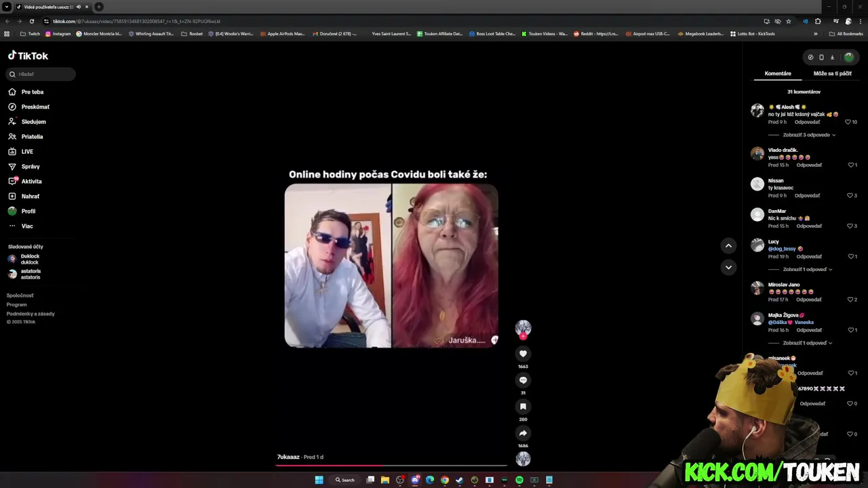Reply to Vlado dračik's comment via Odpovedať
This screenshot has width=868, height=488.
[x=809, y=165]
